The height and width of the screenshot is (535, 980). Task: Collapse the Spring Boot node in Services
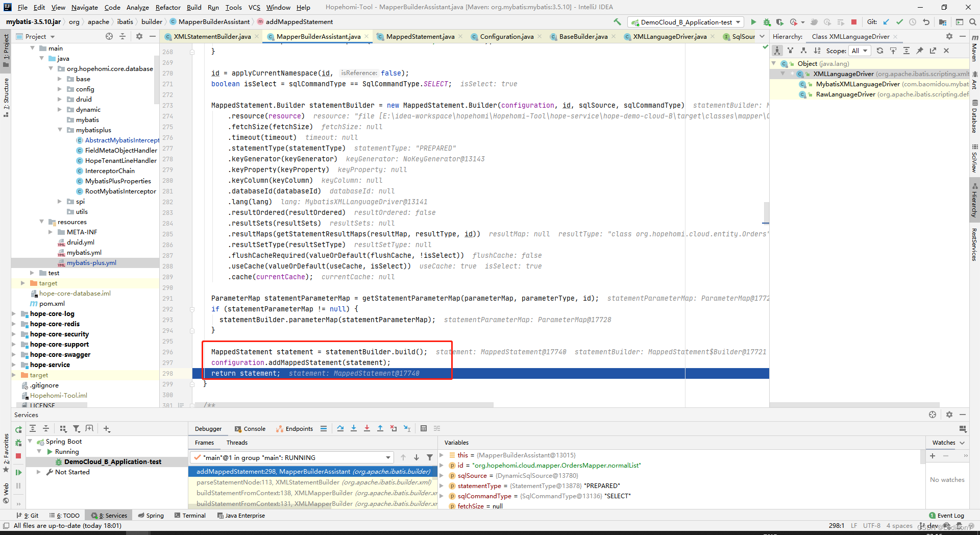tap(30, 442)
